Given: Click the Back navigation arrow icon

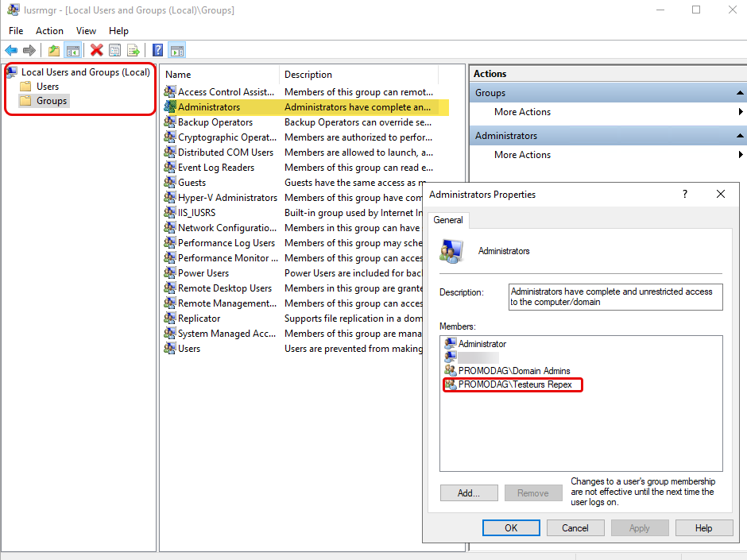Looking at the screenshot, I should point(11,50).
